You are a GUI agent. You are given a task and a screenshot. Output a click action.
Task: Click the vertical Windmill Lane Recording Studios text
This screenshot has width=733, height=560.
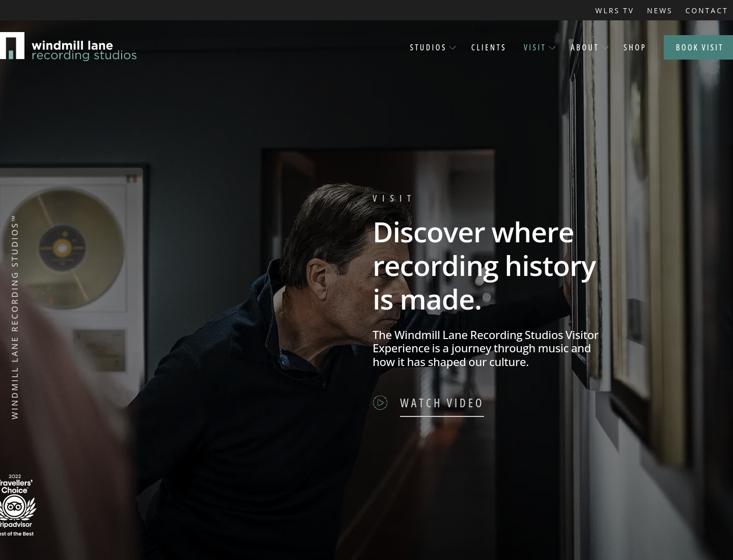[x=15, y=317]
